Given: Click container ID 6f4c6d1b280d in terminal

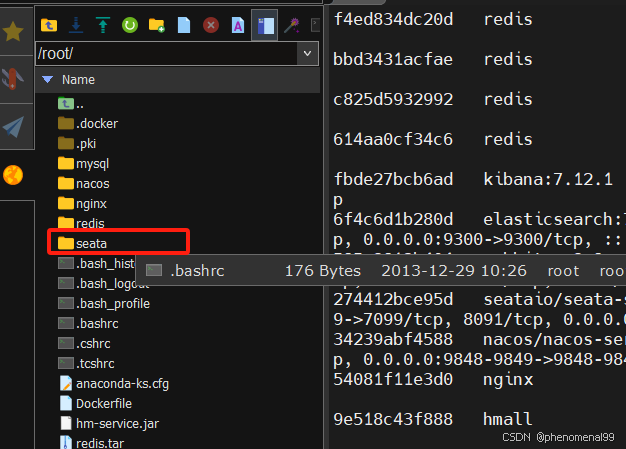Looking at the screenshot, I should tap(393, 220).
